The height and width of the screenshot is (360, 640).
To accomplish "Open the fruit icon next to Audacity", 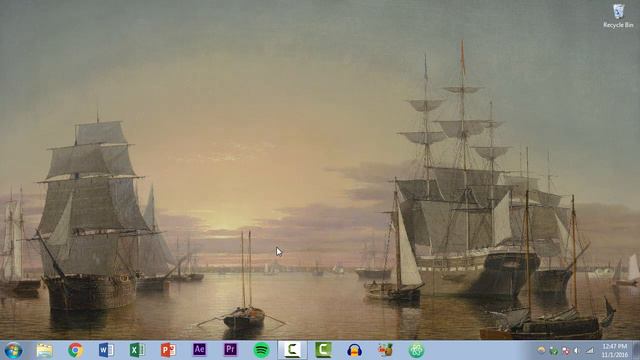I will (385, 350).
